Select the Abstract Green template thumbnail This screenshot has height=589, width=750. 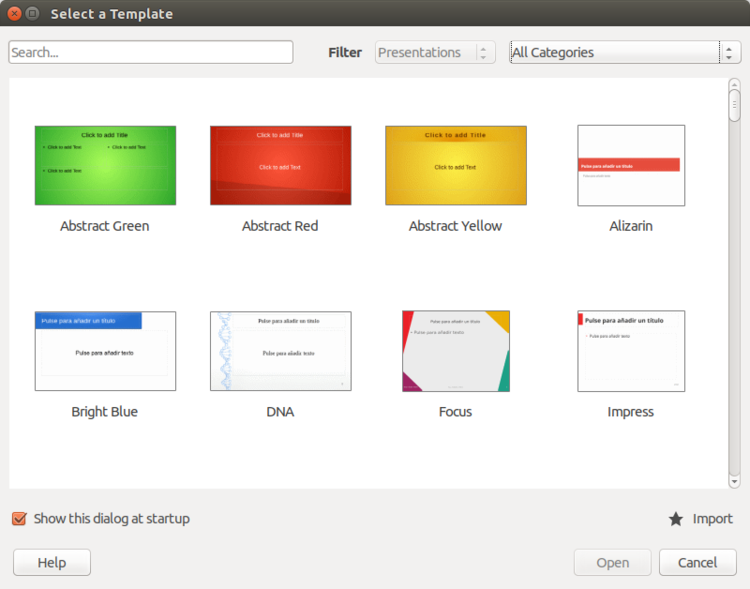pyautogui.click(x=105, y=165)
